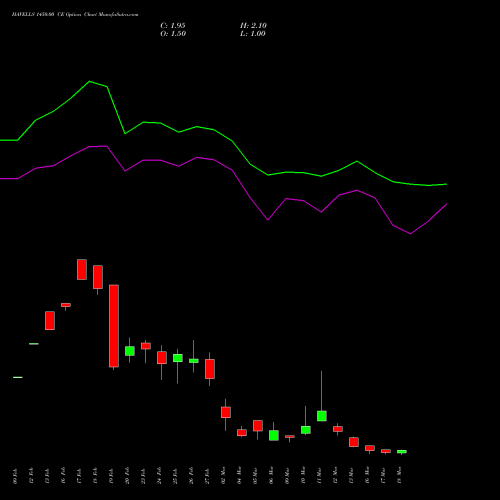500x500 pixels.
Task: Click the close value C: 1.95
Action: 173,26
